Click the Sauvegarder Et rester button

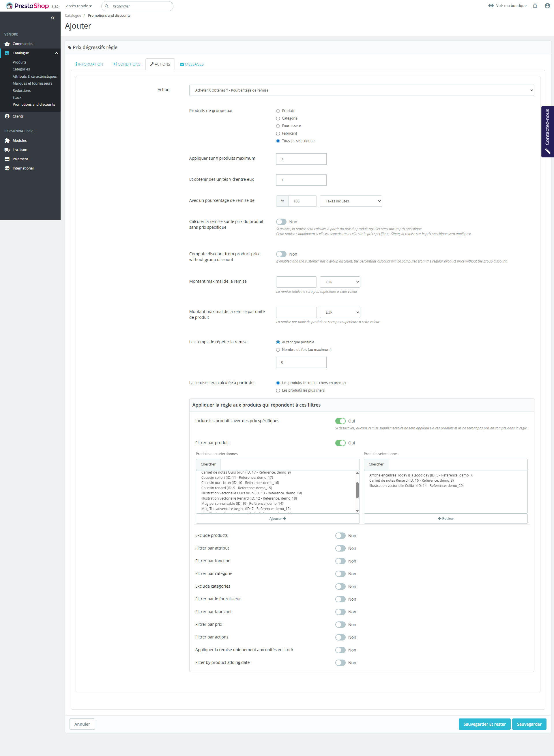tap(484, 724)
